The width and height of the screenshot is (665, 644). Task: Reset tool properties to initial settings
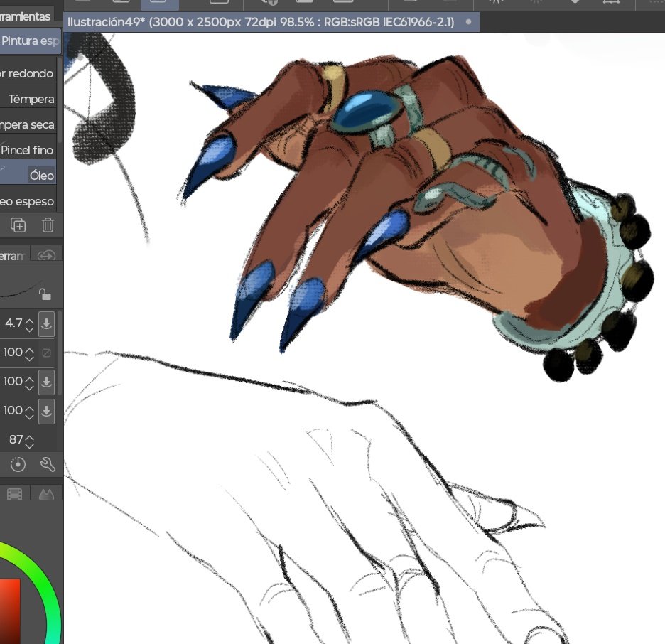(18, 465)
